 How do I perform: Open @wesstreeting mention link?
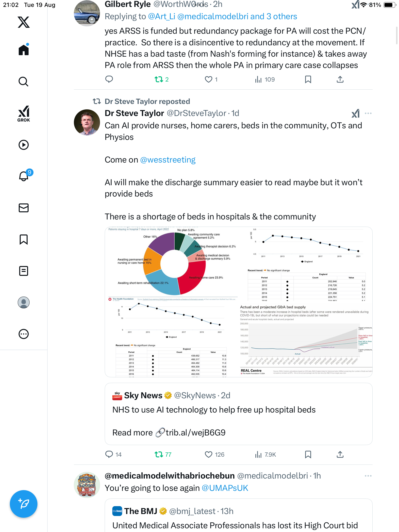click(x=168, y=160)
